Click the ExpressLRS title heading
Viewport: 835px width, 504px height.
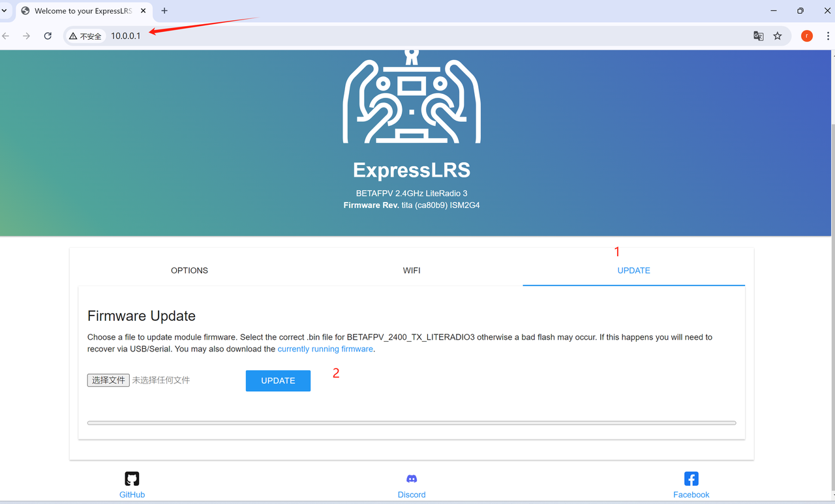(x=412, y=170)
